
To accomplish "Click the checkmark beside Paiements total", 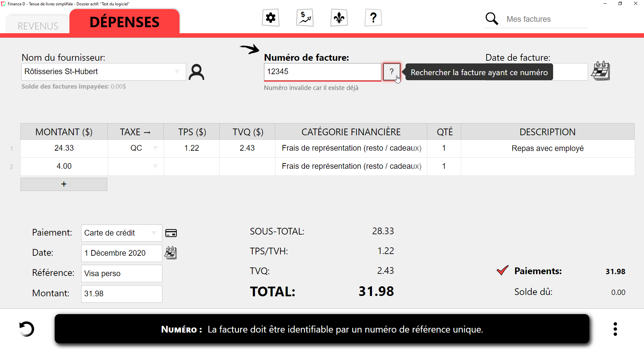I will coord(501,270).
